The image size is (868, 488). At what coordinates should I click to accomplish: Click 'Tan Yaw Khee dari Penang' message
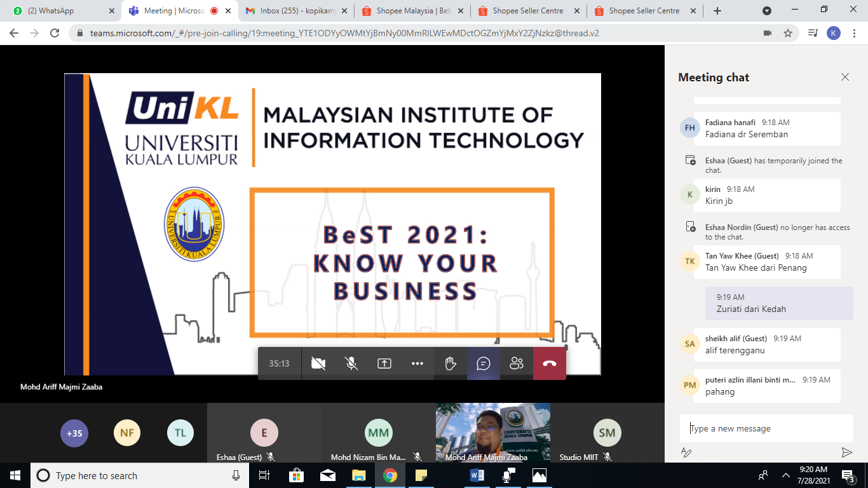click(756, 268)
